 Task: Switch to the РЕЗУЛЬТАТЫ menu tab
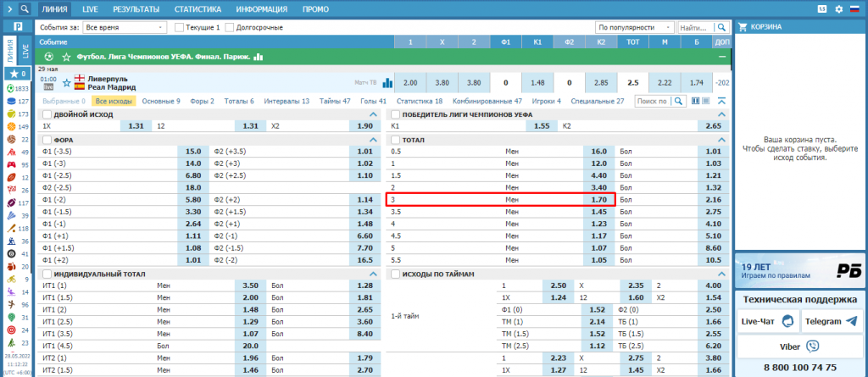click(135, 9)
